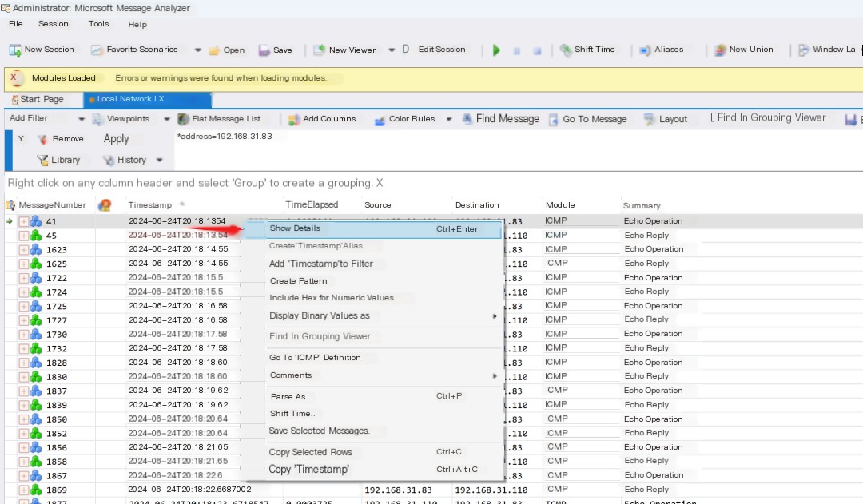Expand message 1869 row
The width and height of the screenshot is (863, 504).
click(x=24, y=490)
